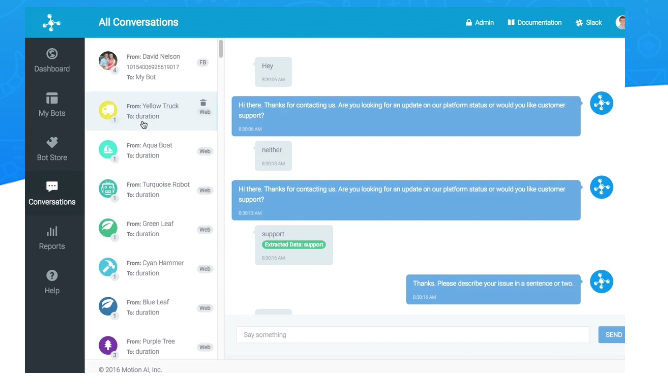This screenshot has width=668, height=384.
Task: Click the first bot avatar in chat
Action: tap(602, 104)
